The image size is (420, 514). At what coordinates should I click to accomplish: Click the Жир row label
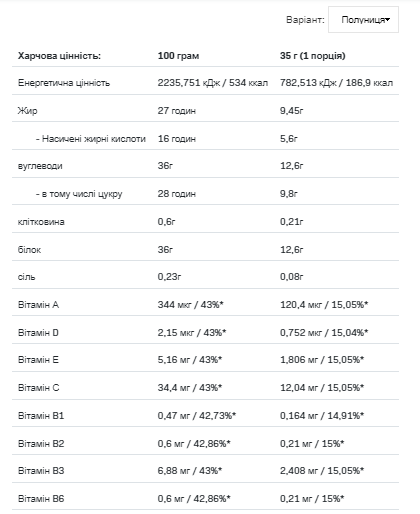coord(28,111)
